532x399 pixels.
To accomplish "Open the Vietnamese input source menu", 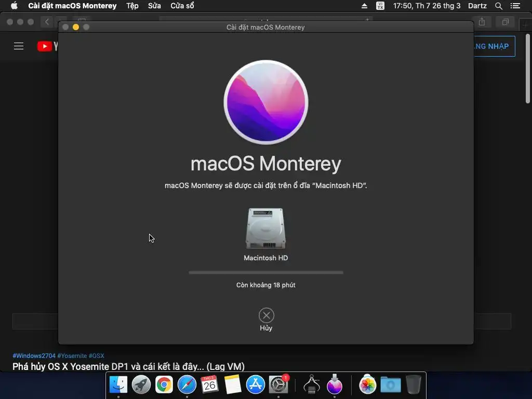I will [380, 6].
